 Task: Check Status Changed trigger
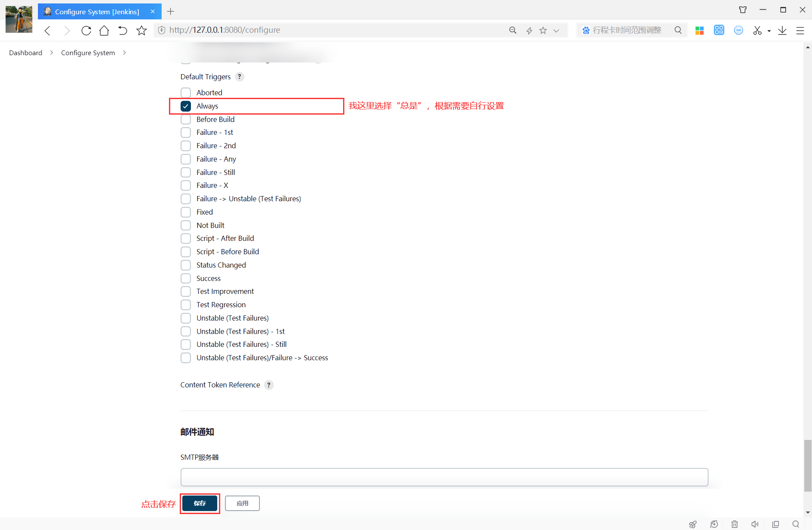[x=186, y=265]
